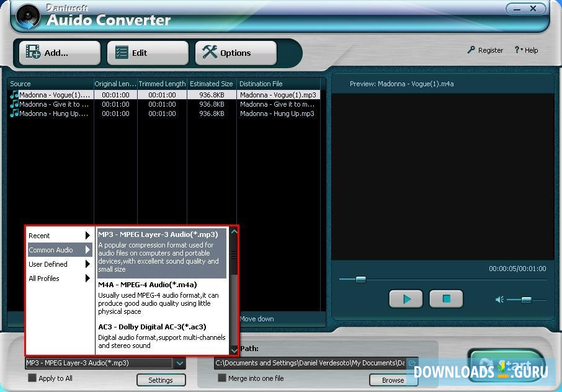Select source row Madonna - Give it to
562x392 pixels.
164,104
